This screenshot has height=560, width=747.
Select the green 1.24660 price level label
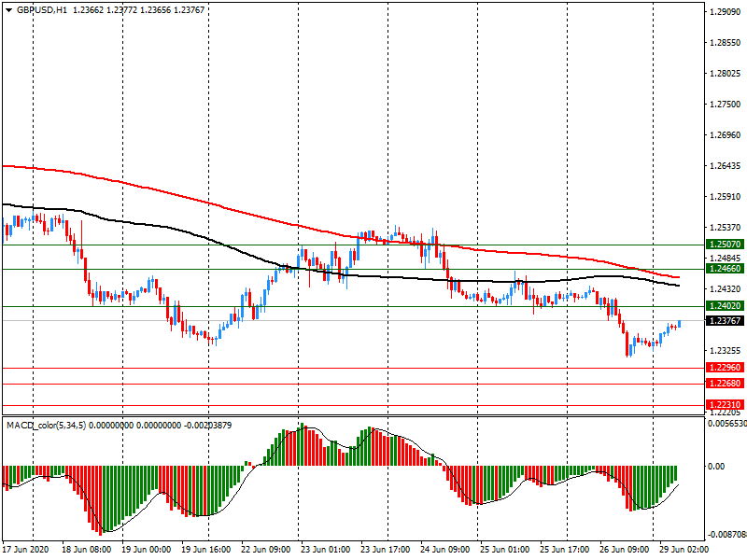coord(726,269)
